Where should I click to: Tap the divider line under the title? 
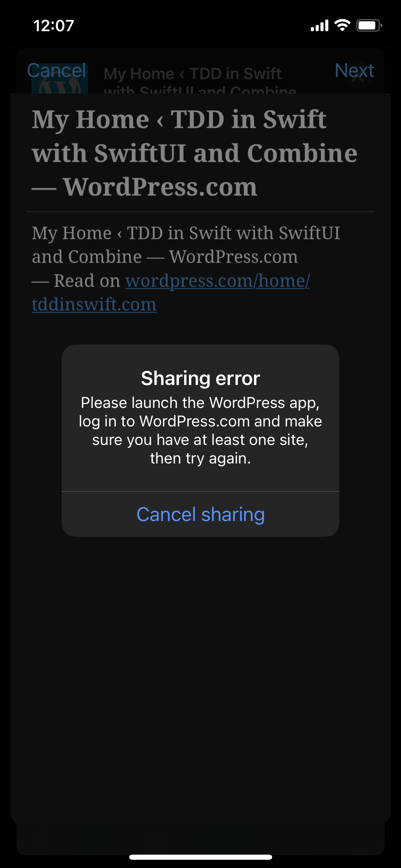click(200, 212)
